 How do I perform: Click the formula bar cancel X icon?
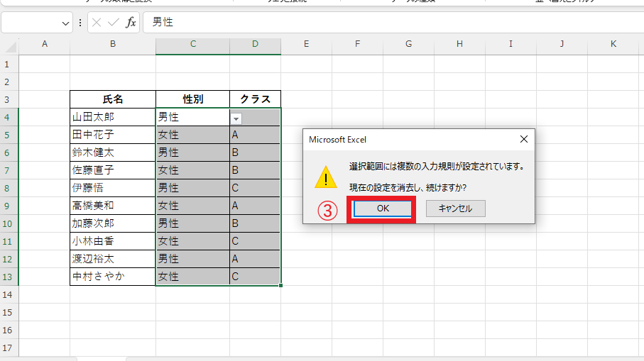97,22
